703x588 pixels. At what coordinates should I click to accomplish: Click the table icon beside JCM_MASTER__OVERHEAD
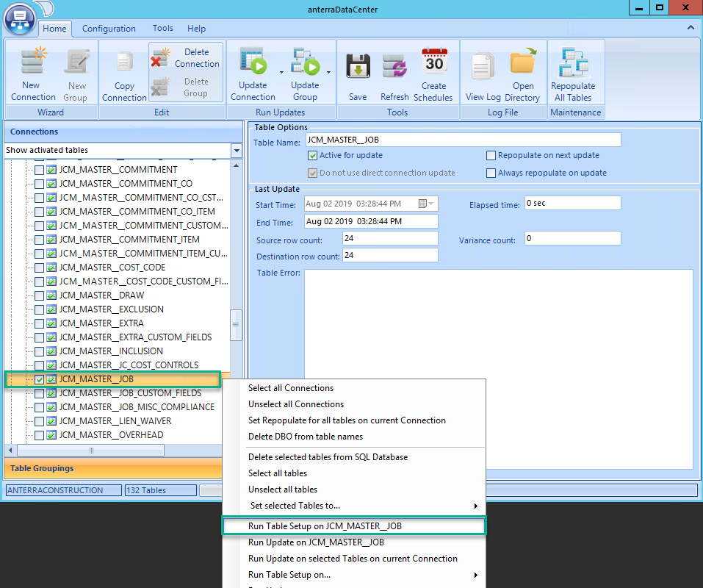(51, 435)
